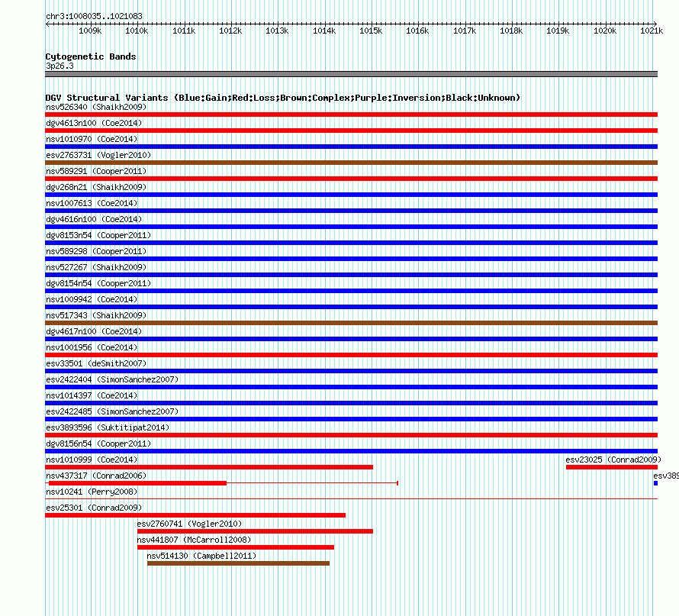Image resolution: width=679 pixels, height=616 pixels.
Task: Click nsv1009942 (Coe2014) variant label
Action: coord(92,299)
